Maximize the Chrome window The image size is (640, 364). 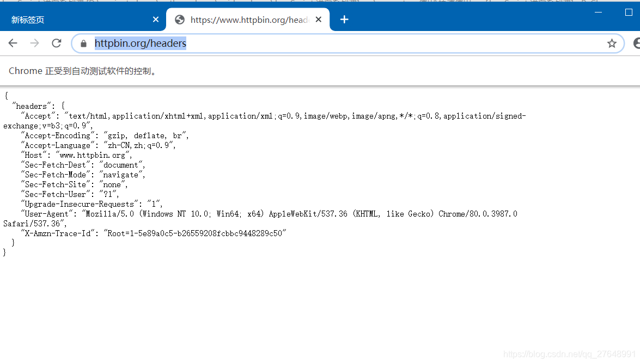pos(629,12)
